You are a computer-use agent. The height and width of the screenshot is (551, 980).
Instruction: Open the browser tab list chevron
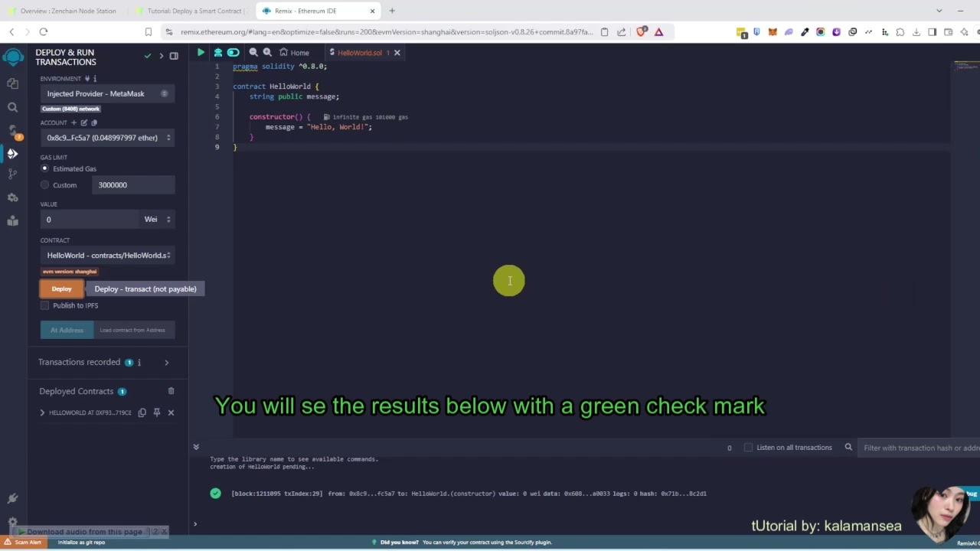pyautogui.click(x=939, y=11)
